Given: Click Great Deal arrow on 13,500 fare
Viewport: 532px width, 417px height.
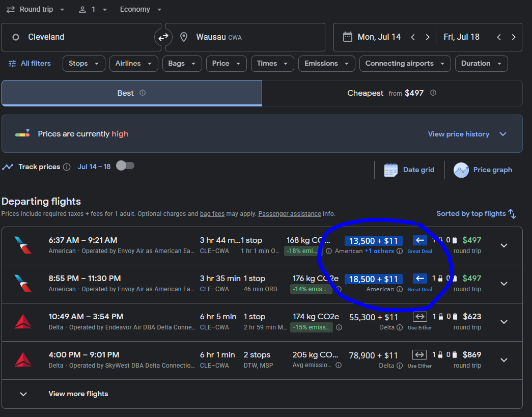Looking at the screenshot, I should click(x=419, y=240).
